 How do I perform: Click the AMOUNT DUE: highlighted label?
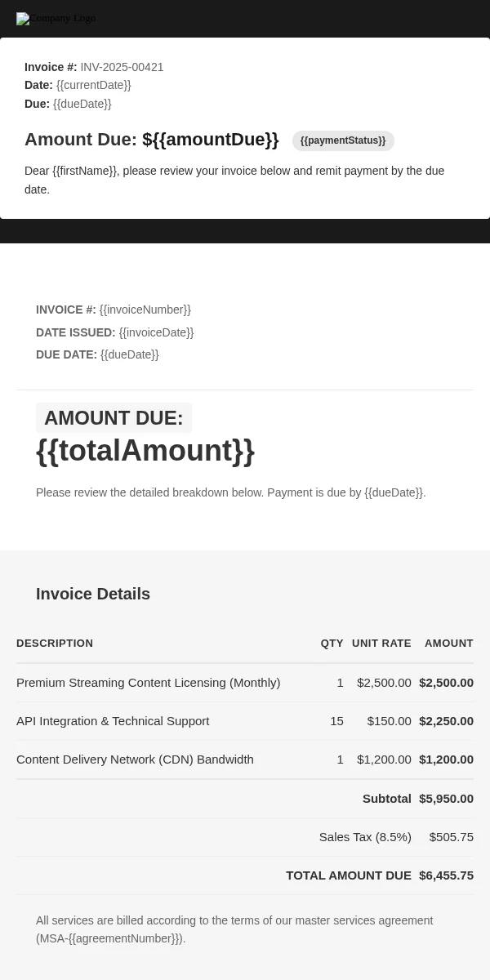[x=114, y=417]
